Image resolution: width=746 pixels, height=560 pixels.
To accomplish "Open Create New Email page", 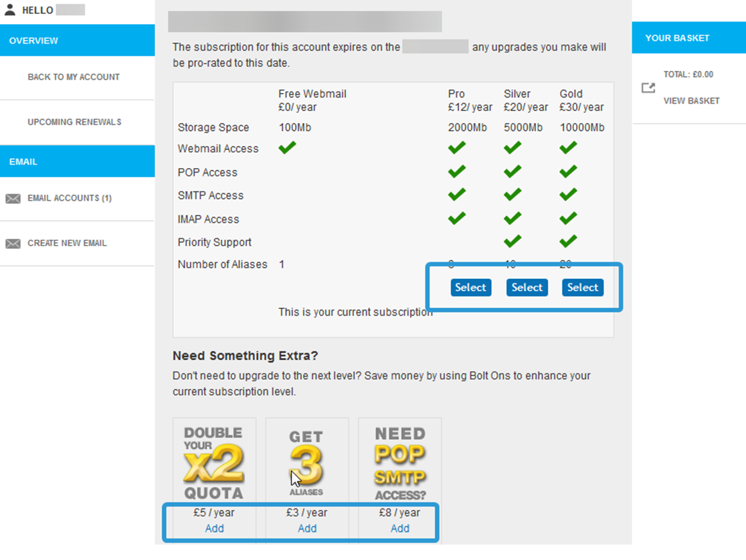I will (67, 244).
